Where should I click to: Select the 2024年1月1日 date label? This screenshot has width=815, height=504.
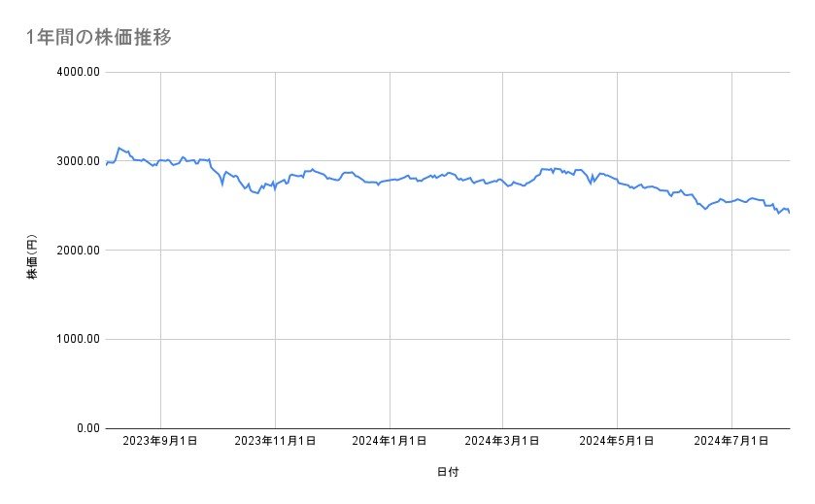click(390, 442)
